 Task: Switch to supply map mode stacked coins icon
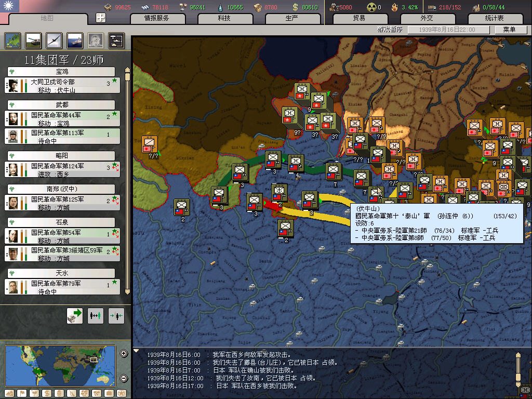click(x=59, y=394)
